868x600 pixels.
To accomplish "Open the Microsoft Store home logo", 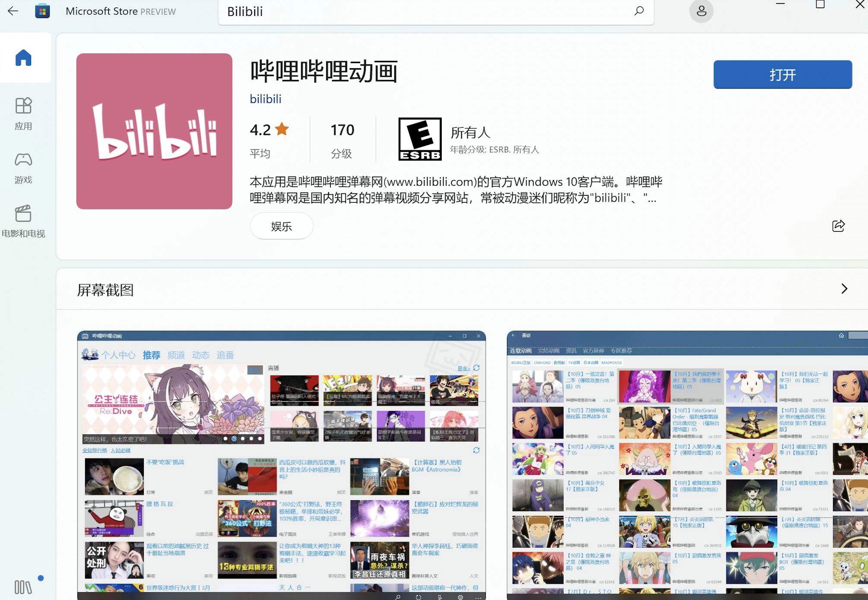I will pos(42,10).
